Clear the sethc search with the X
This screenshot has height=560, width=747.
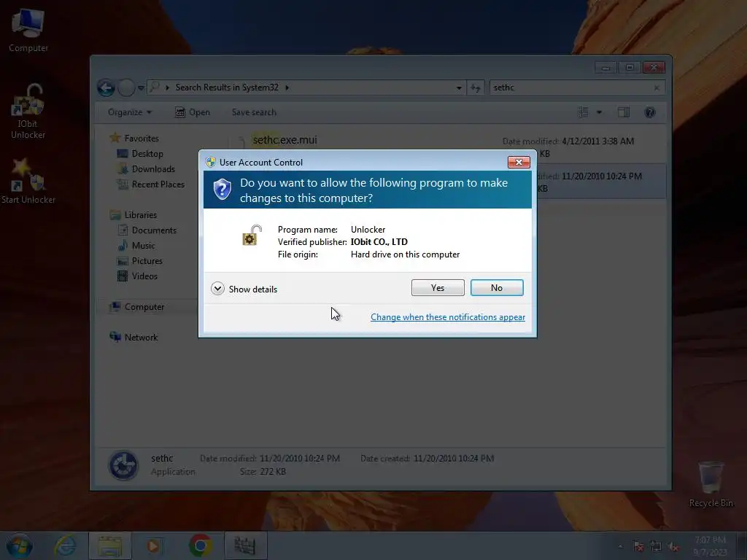tap(657, 87)
